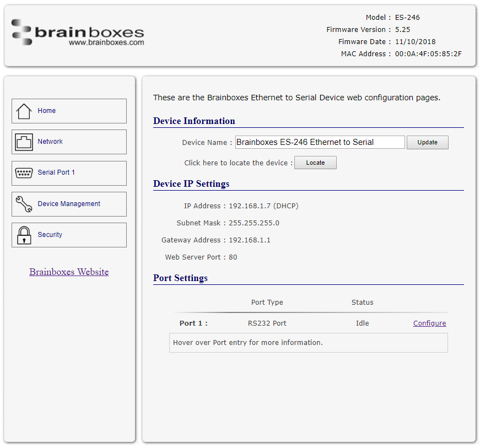Click the firmware version 5.25 value
The width and height of the screenshot is (480, 448).
402,30
